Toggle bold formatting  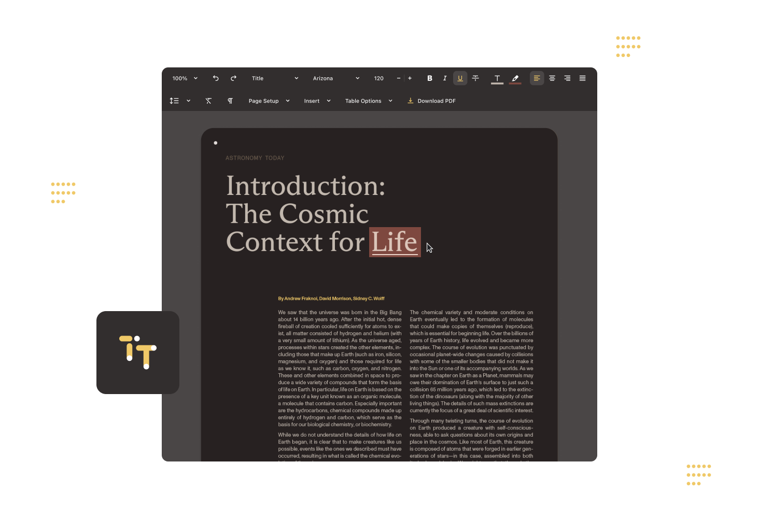(x=430, y=78)
